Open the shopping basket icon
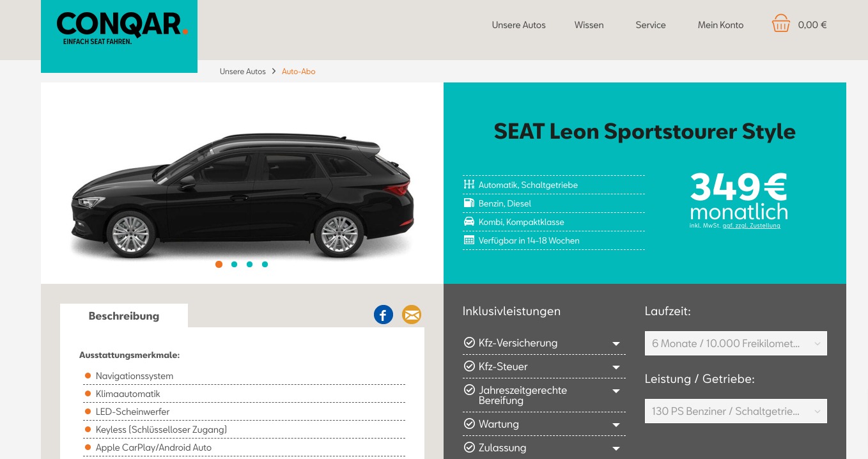Viewport: 868px width, 459px height. click(x=780, y=24)
